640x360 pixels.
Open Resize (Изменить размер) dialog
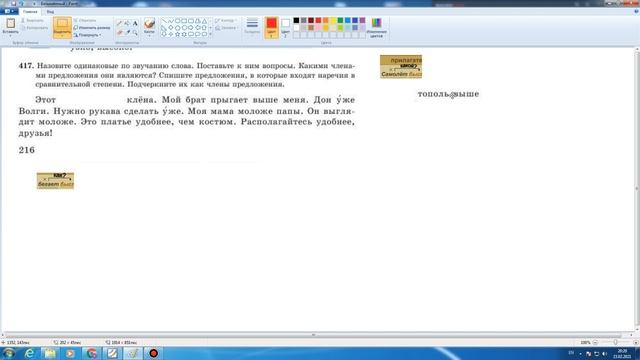(92, 28)
